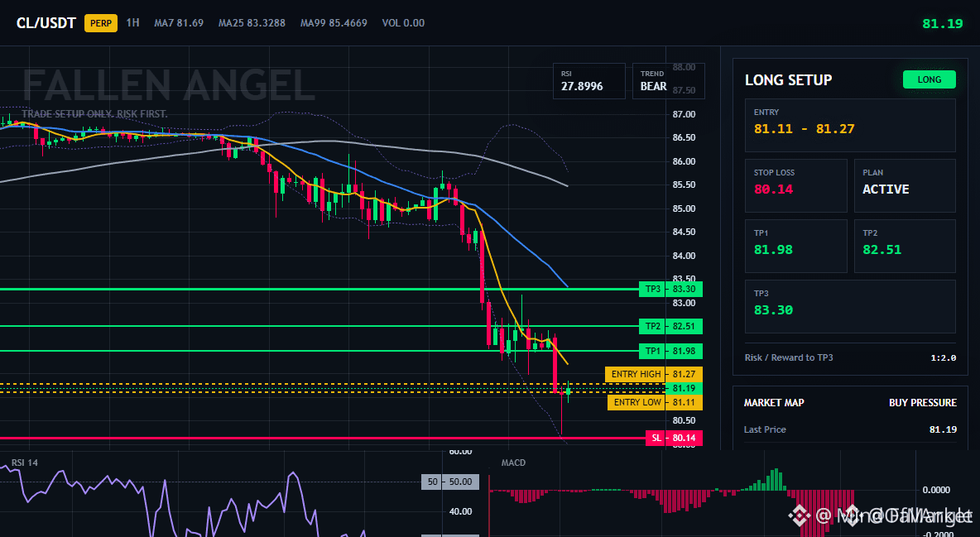Click the Risk / Reward to TP3 label

(x=788, y=357)
